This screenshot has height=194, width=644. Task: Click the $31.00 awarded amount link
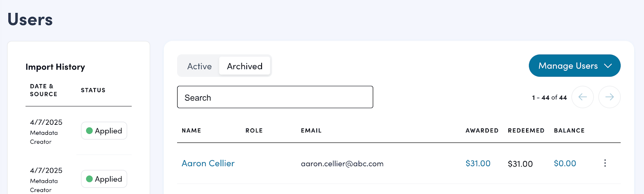click(x=478, y=163)
